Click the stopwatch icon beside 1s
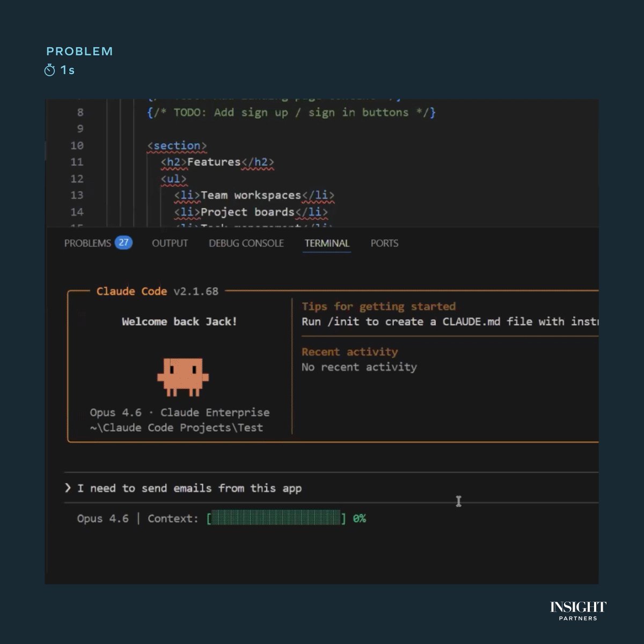644x644 pixels. coord(50,70)
